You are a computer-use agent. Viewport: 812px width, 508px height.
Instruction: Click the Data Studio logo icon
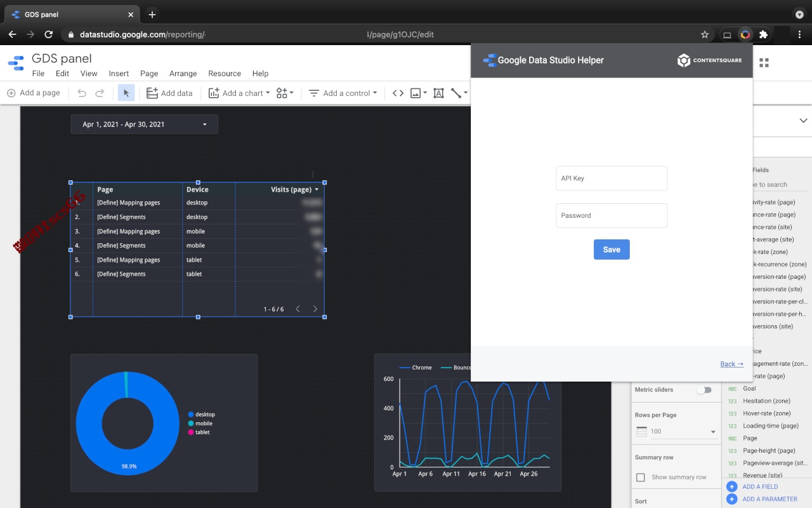coord(16,63)
